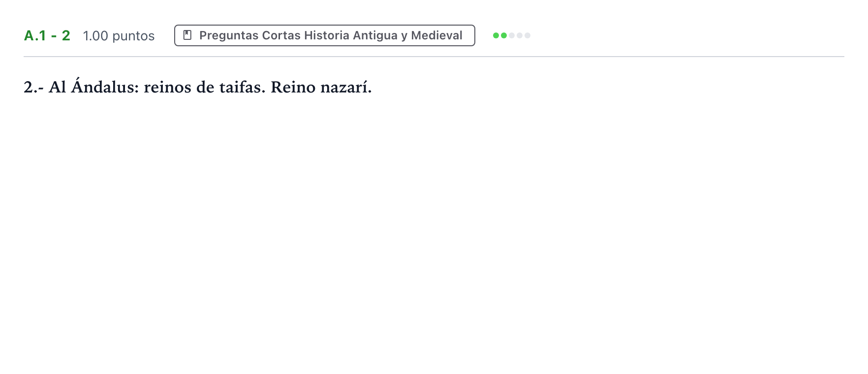Click the second green difficulty dot
Viewport: 868px width, 374px height.
[504, 35]
